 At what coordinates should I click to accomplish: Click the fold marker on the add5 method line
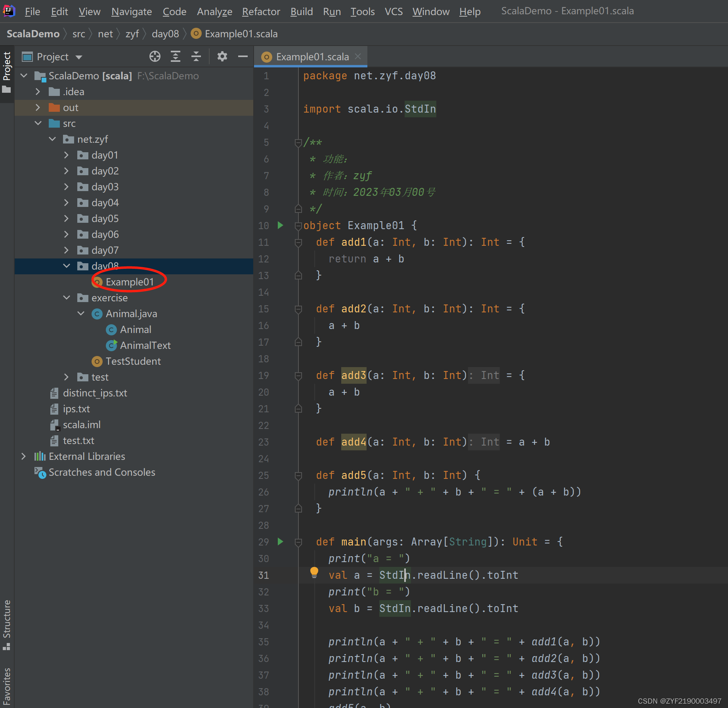(298, 475)
